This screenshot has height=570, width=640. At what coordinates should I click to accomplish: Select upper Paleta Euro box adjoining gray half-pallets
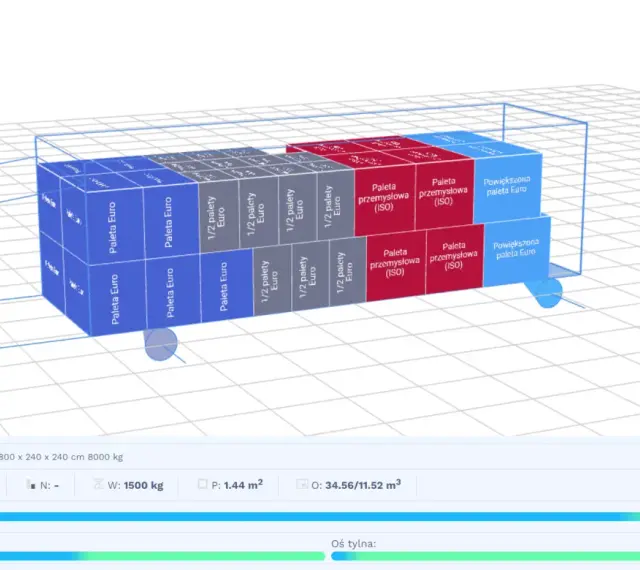coord(171,222)
